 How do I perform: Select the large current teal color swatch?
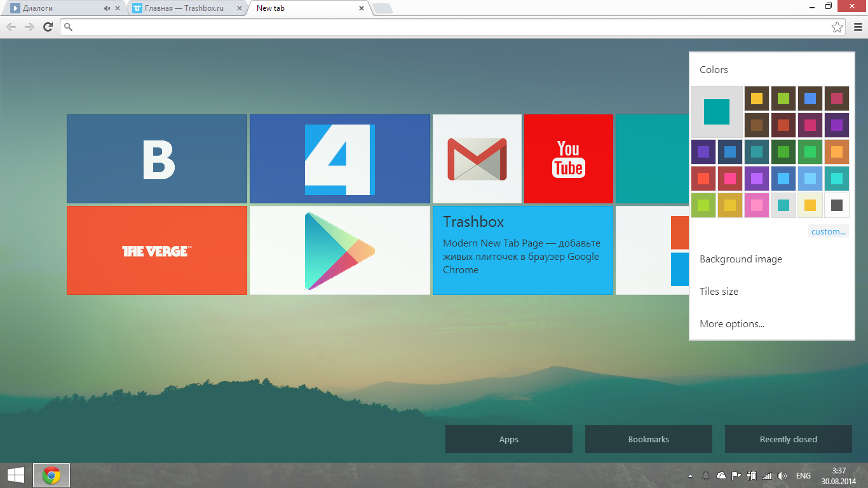[717, 112]
